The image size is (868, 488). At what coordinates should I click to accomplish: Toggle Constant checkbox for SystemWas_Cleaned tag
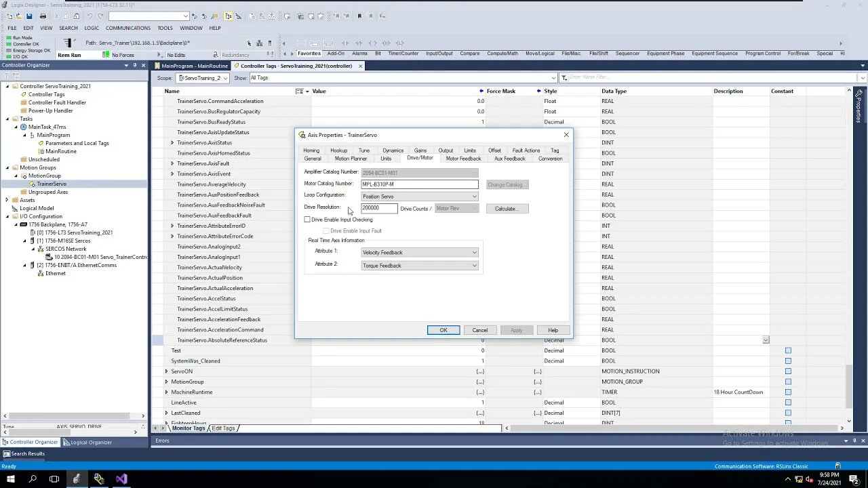point(788,361)
